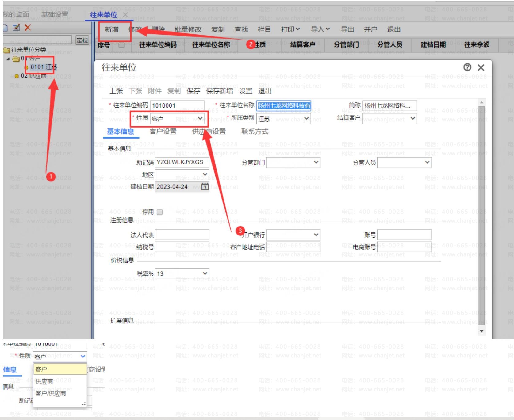Click 并户 in main toolbar
The width and height of the screenshot is (514, 420).
(370, 29)
